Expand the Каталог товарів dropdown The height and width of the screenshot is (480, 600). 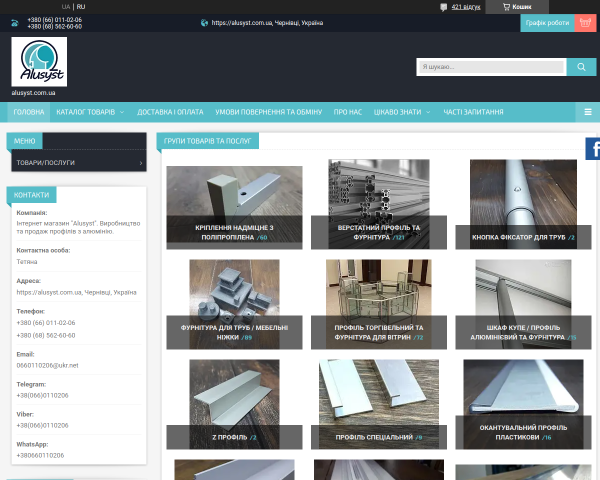(x=90, y=112)
